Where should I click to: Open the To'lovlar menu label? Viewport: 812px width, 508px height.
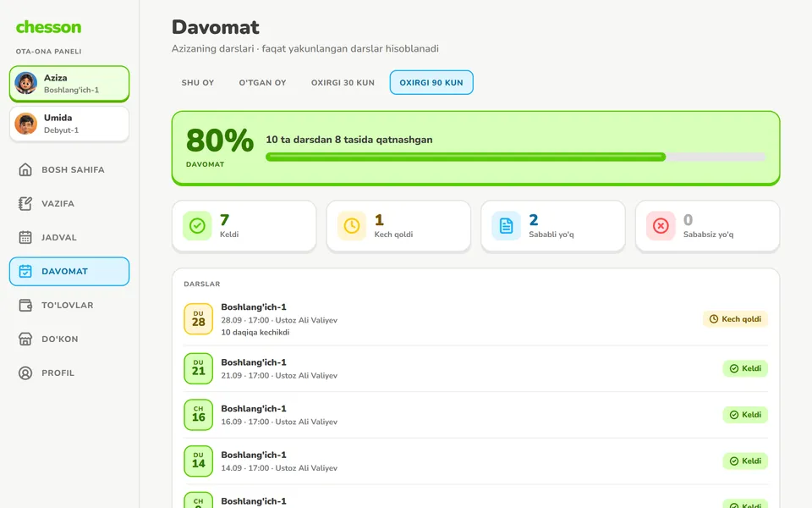click(68, 306)
